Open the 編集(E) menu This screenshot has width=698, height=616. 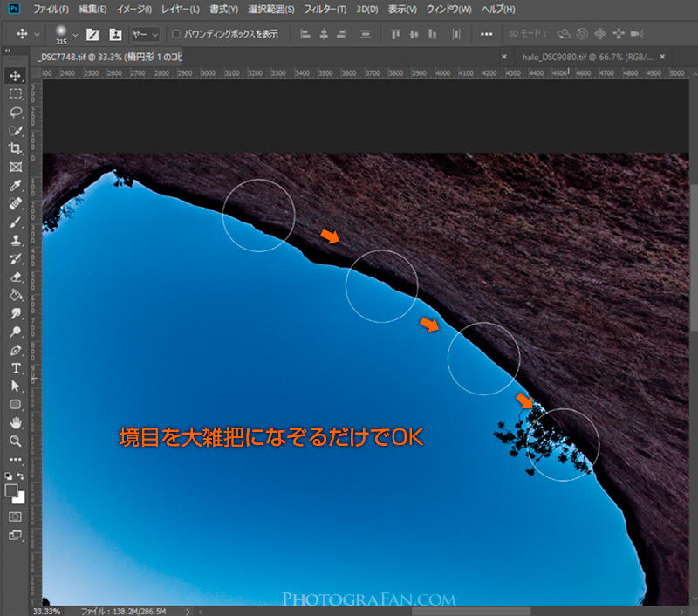coord(93,9)
